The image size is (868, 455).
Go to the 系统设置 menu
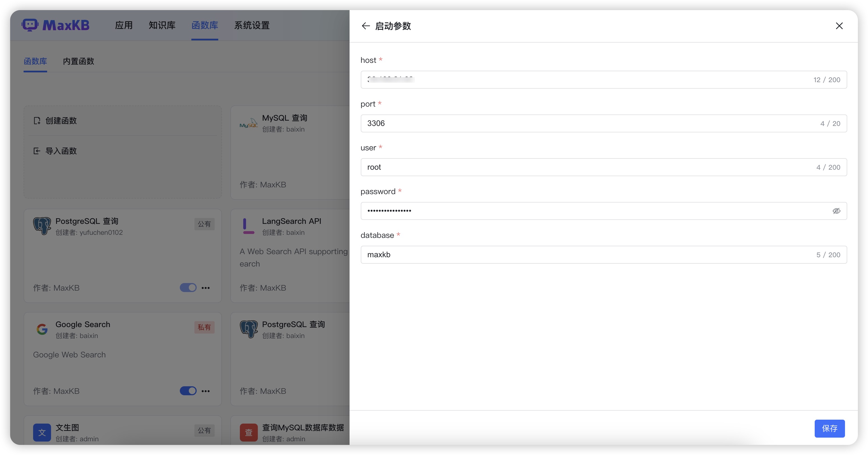(252, 25)
